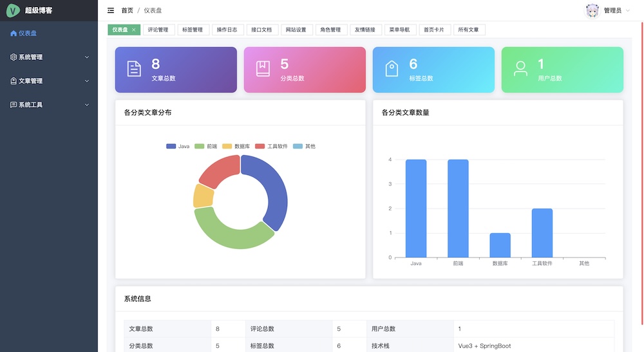Click the 文章管理 sidebar icon
The width and height of the screenshot is (644, 352).
pyautogui.click(x=14, y=81)
